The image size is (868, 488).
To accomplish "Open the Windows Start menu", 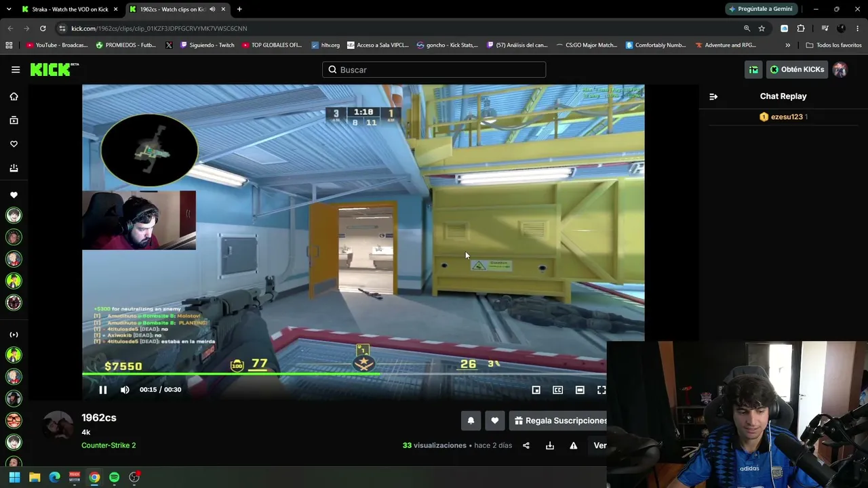I will (14, 477).
